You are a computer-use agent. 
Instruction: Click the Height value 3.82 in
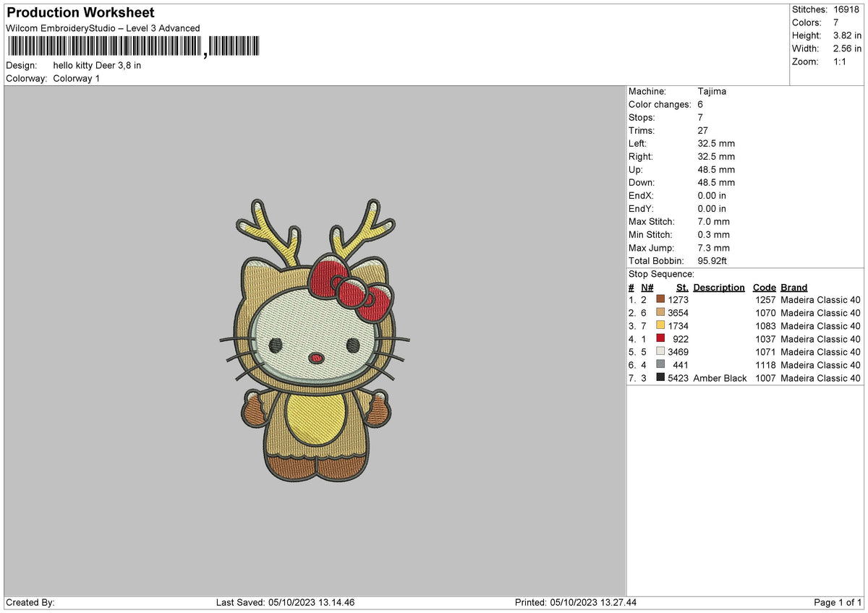click(846, 35)
